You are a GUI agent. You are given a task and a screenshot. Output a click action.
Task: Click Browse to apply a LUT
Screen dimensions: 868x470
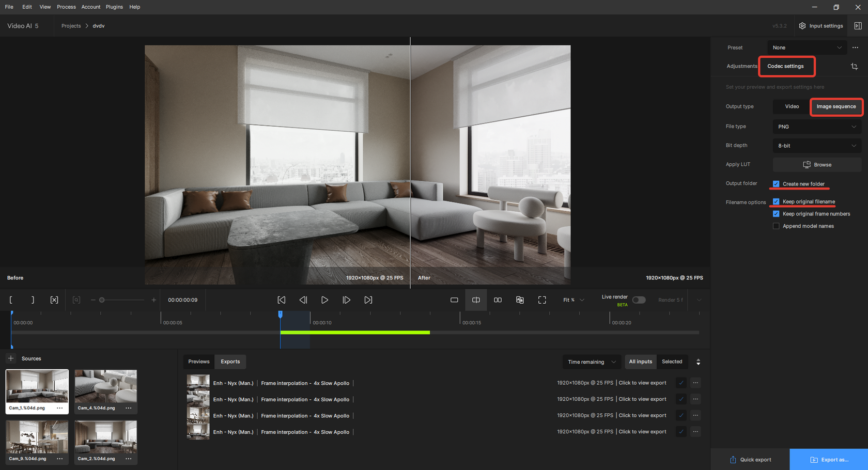(817, 165)
